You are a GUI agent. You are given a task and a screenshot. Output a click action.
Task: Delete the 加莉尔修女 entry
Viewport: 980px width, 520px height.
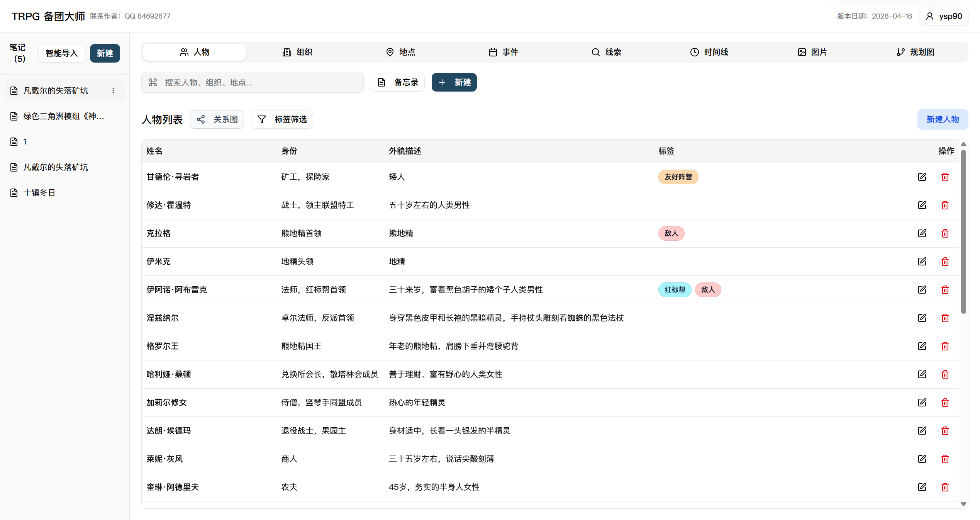coord(945,403)
